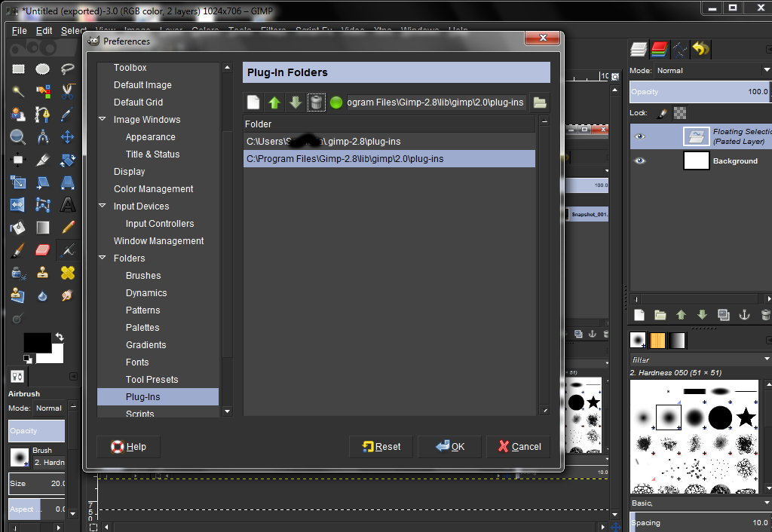Select the Scissors Select tool
The width and height of the screenshot is (772, 532).
point(67,91)
